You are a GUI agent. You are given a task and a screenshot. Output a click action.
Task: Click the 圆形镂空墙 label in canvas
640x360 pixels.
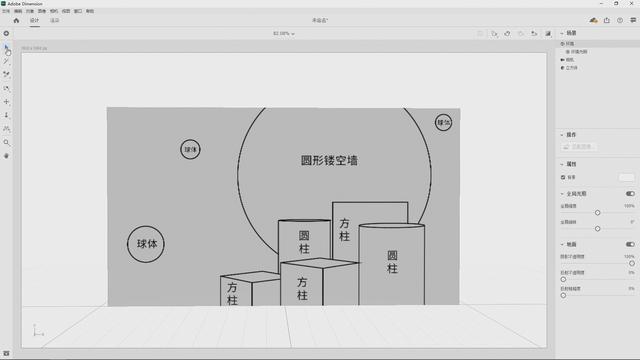tap(329, 160)
